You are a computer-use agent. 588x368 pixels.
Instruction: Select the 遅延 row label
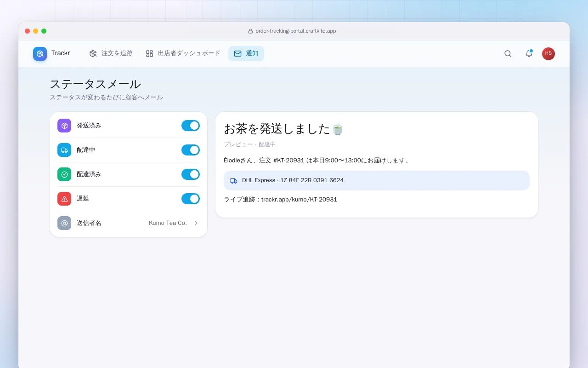[x=83, y=199]
